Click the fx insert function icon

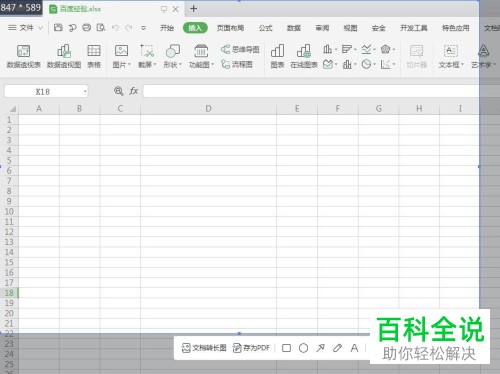(134, 91)
